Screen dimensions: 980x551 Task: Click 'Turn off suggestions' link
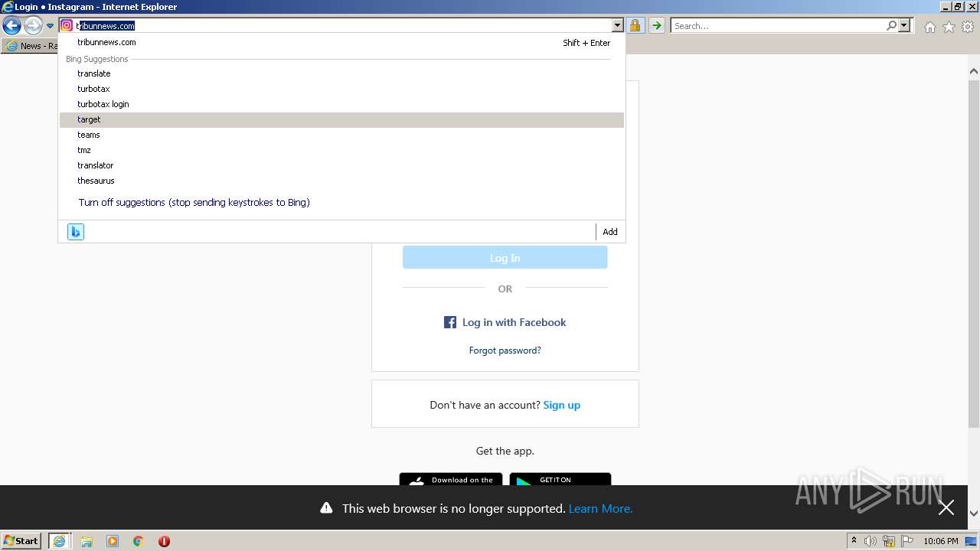(x=194, y=203)
